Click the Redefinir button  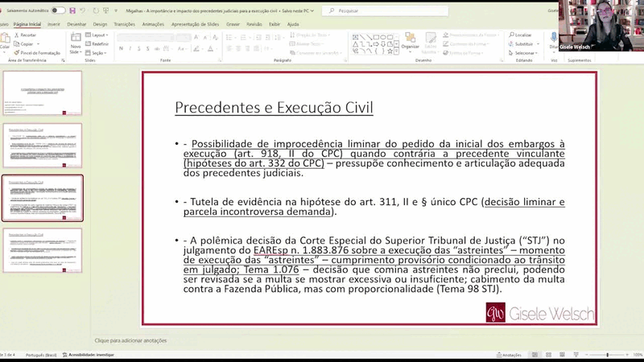point(97,43)
